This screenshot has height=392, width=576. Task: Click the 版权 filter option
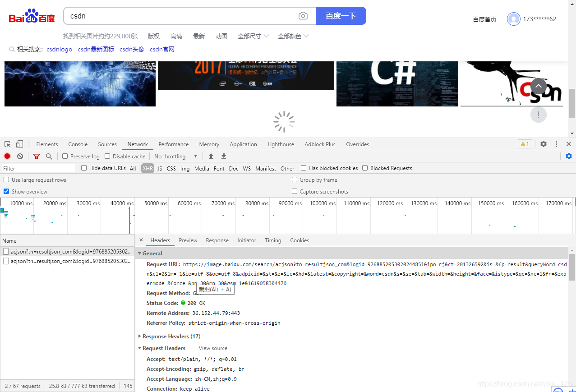click(154, 36)
